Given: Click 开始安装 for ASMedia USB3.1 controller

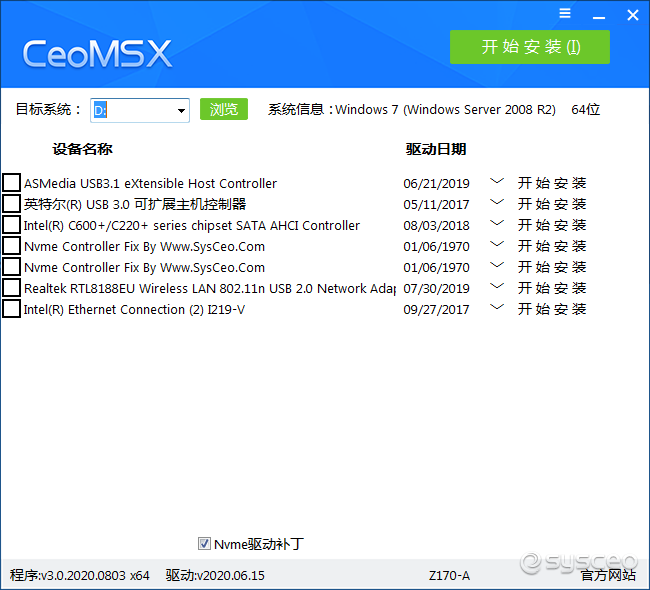Looking at the screenshot, I should (552, 183).
